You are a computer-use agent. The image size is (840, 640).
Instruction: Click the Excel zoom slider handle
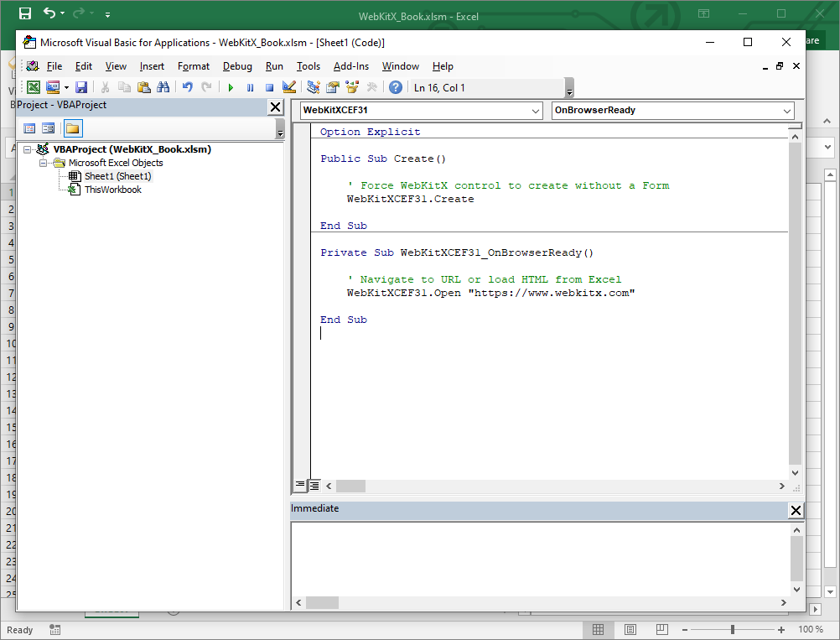[x=733, y=630]
